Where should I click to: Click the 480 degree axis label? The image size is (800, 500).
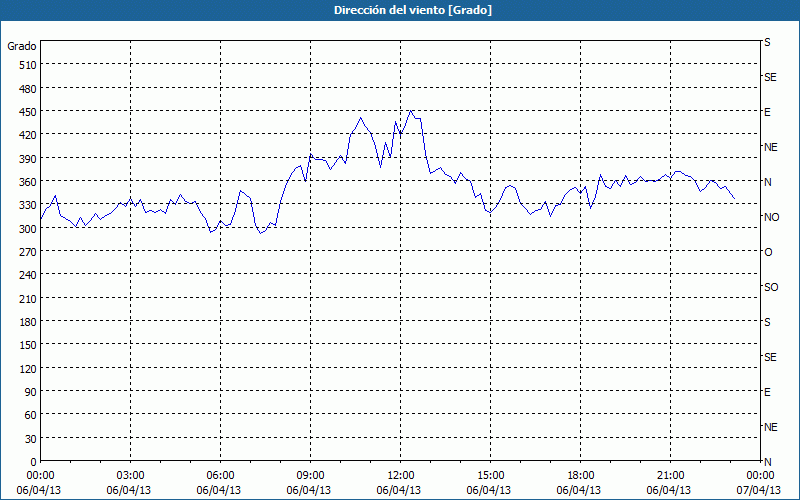click(28, 89)
